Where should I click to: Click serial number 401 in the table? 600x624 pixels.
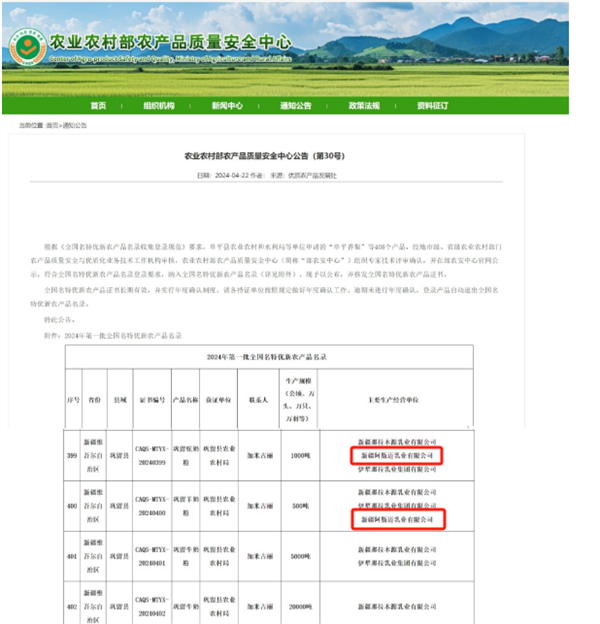point(72,556)
